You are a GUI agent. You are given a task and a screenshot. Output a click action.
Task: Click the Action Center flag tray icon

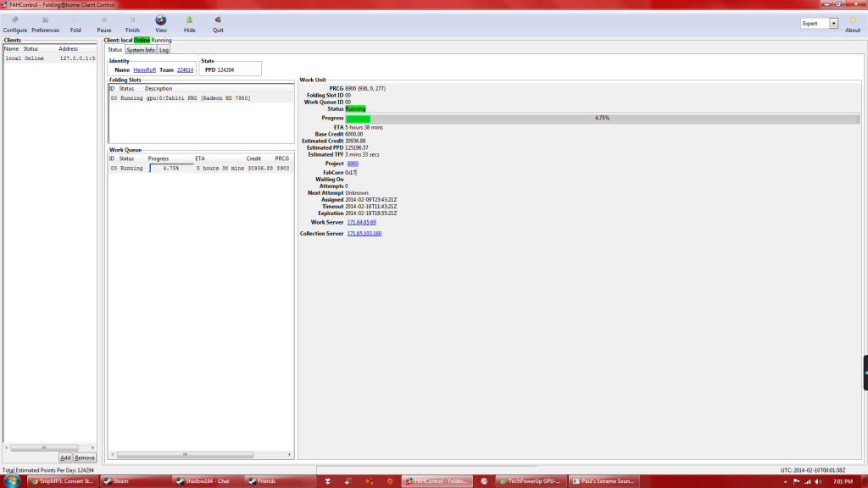coord(797,481)
